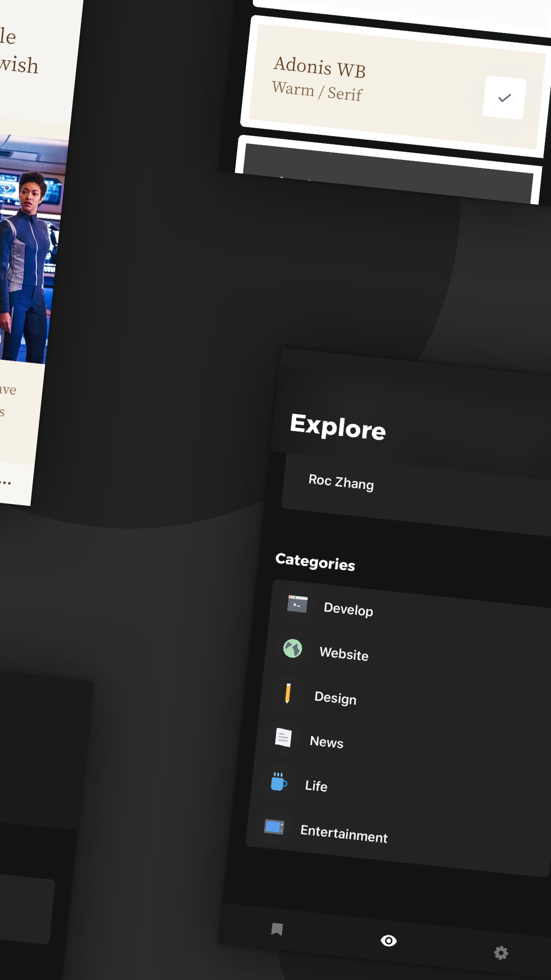Tap the Design pencil icon
Image resolution: width=551 pixels, height=980 pixels.
(288, 693)
